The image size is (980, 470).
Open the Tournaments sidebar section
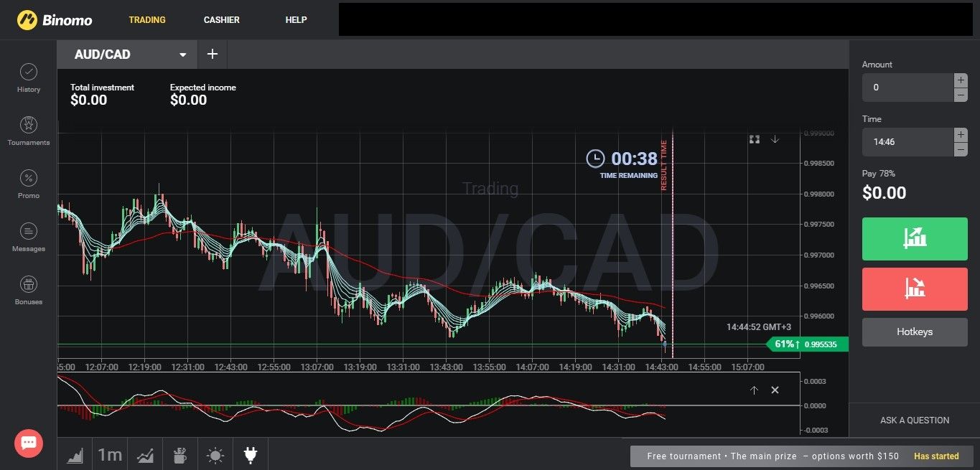click(x=29, y=131)
